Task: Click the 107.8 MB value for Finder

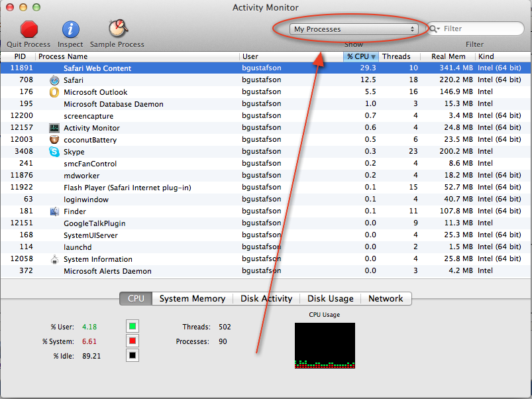Action: click(x=456, y=211)
